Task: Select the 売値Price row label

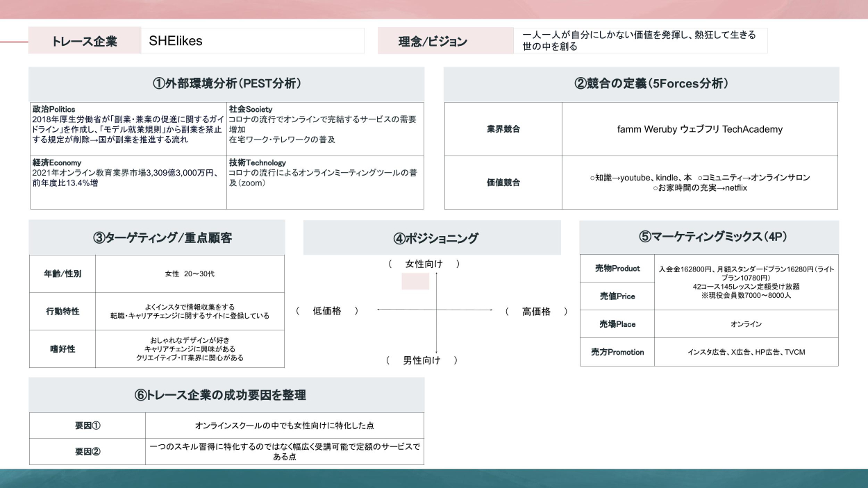Action: tap(617, 296)
